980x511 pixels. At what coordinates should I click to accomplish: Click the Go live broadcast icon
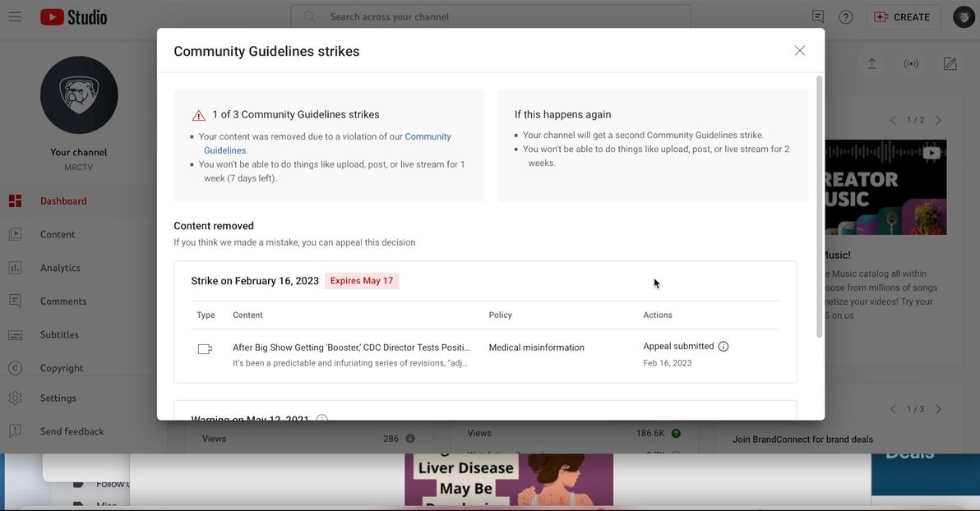point(911,64)
